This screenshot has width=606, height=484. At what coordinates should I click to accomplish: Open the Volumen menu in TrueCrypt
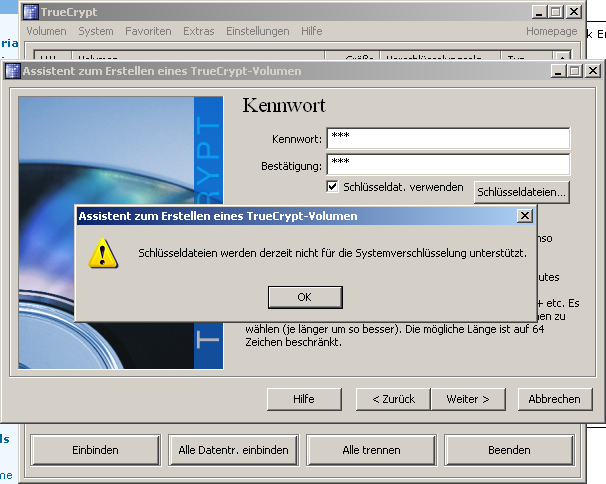(x=46, y=31)
